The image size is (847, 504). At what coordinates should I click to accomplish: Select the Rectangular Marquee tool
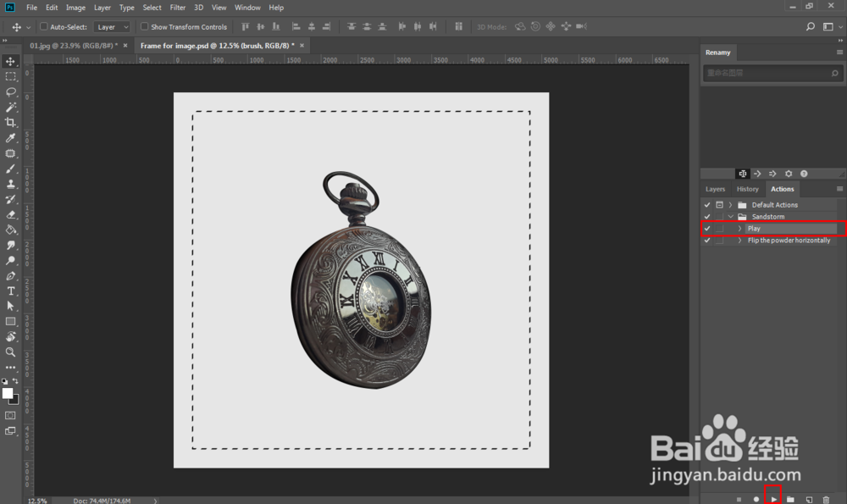[x=10, y=77]
